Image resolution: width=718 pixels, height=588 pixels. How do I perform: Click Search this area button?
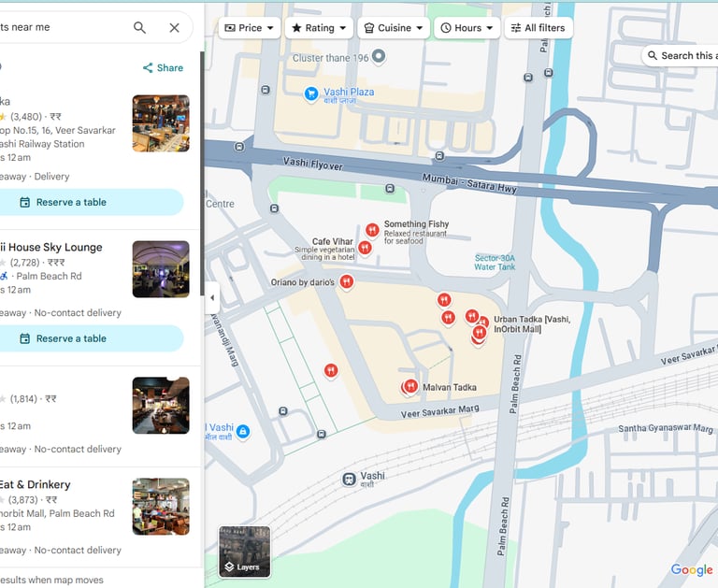tap(682, 56)
